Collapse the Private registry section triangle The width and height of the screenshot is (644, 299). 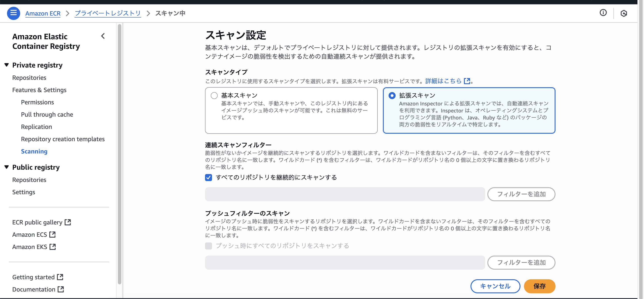coord(7,65)
